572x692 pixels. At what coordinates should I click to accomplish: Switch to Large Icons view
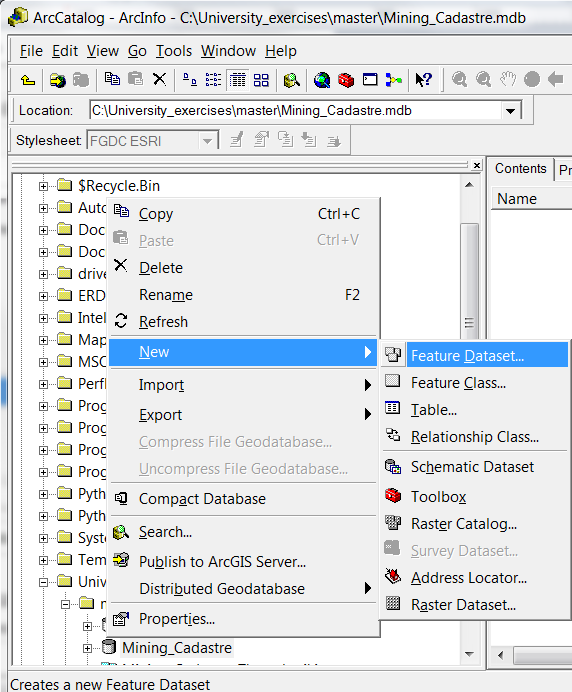click(190, 80)
